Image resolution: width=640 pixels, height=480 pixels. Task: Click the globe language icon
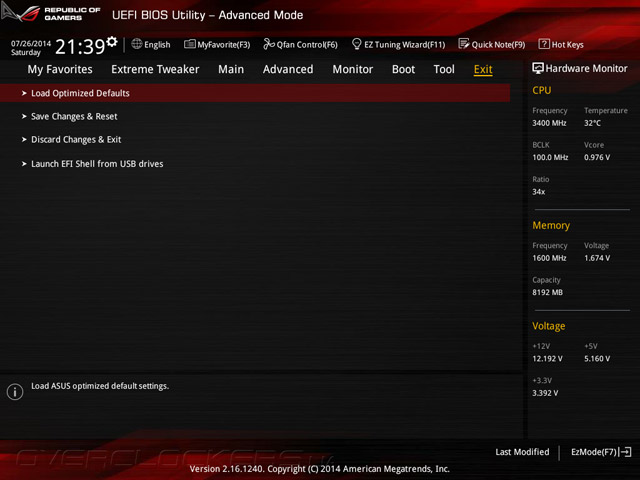[137, 44]
